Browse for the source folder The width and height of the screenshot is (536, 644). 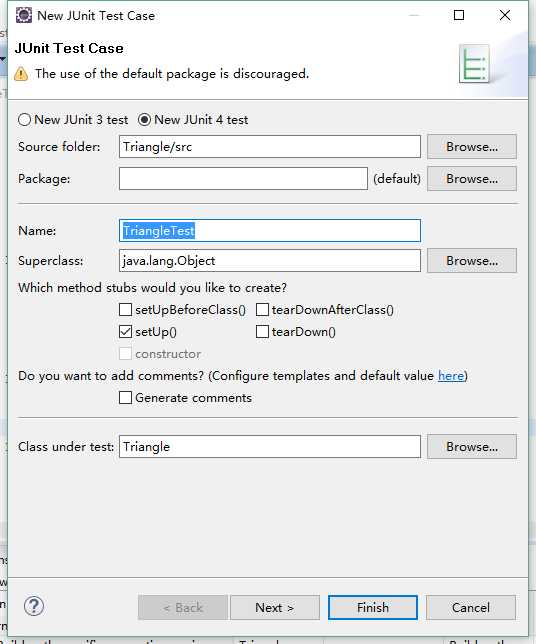tap(472, 147)
